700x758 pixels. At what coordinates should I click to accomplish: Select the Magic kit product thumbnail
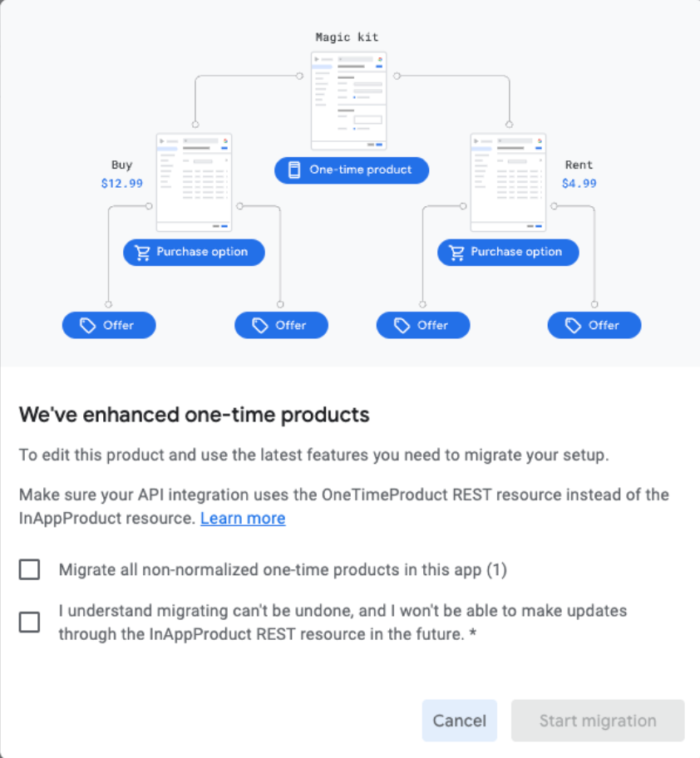(x=348, y=101)
